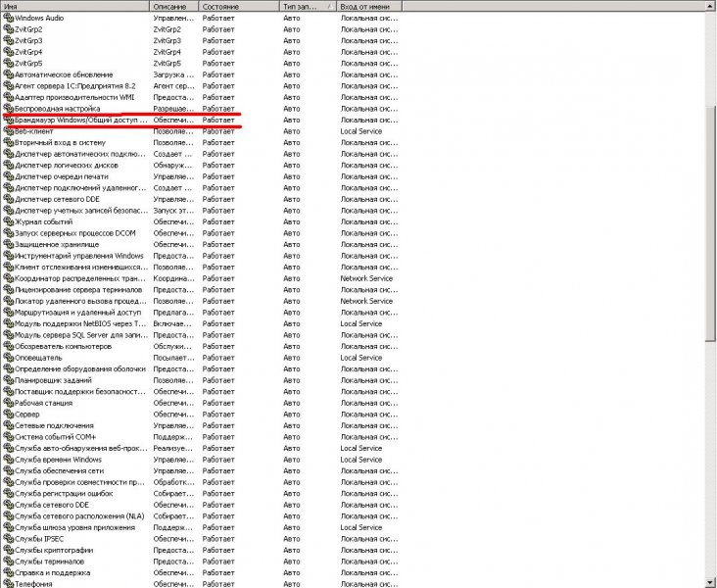Click the vertical scrollbar track below thumb

(710, 461)
